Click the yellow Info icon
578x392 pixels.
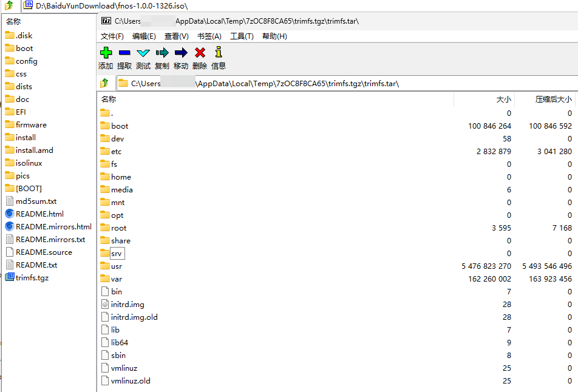[219, 53]
